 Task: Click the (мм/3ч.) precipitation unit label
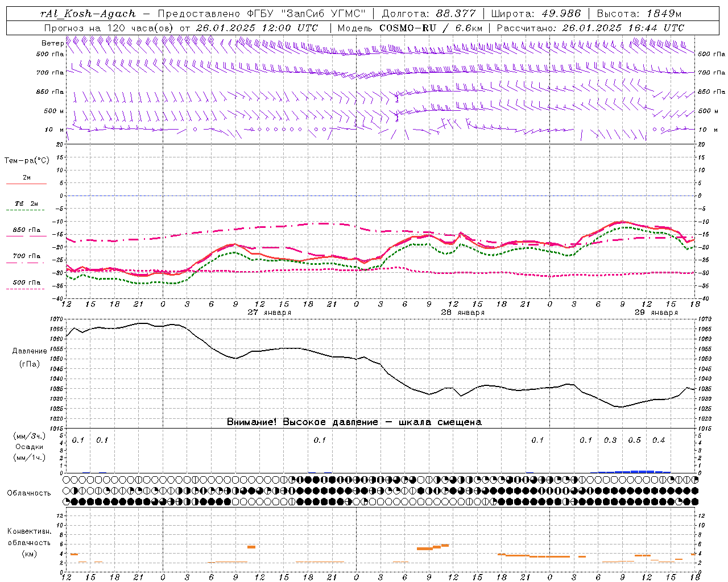[30, 436]
